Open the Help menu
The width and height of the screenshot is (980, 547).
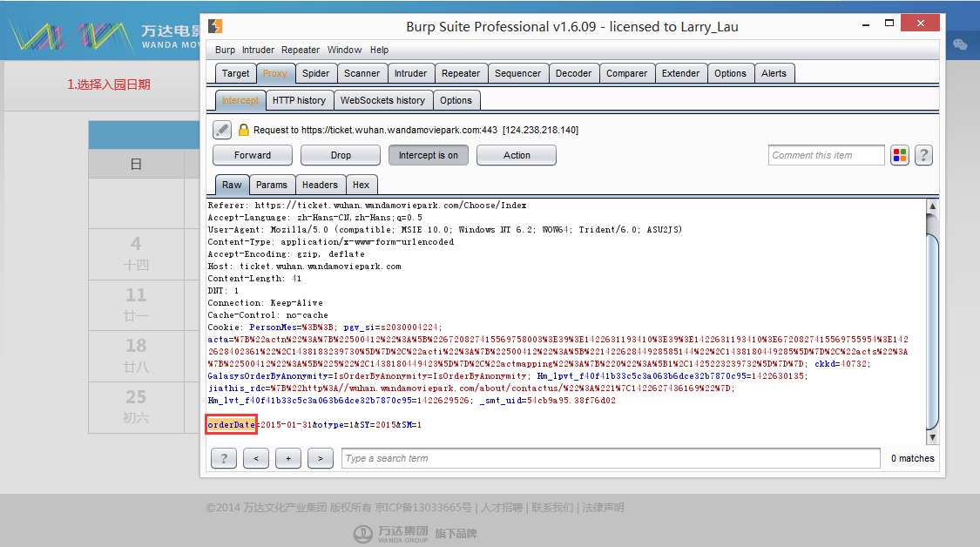tap(379, 50)
